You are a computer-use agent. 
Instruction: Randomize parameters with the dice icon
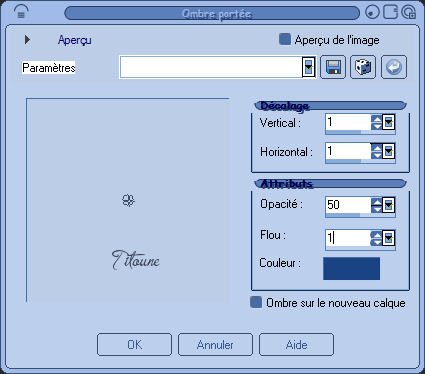click(363, 67)
